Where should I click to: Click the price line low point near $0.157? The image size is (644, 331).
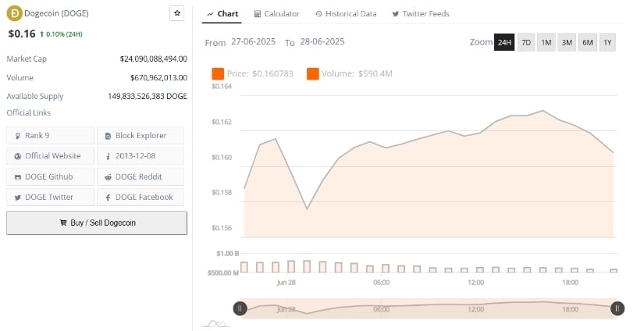click(x=307, y=208)
